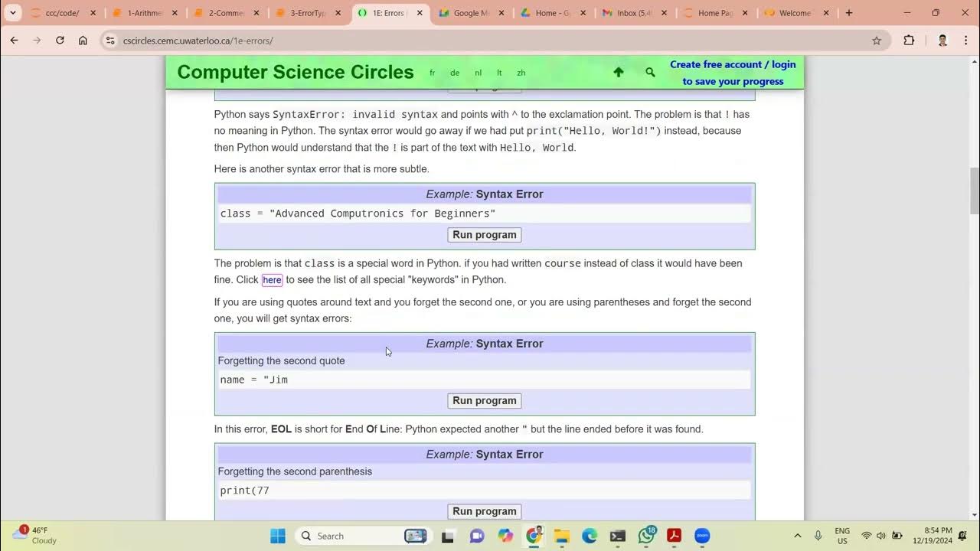
Task: Click the address bar URL
Action: (x=198, y=41)
